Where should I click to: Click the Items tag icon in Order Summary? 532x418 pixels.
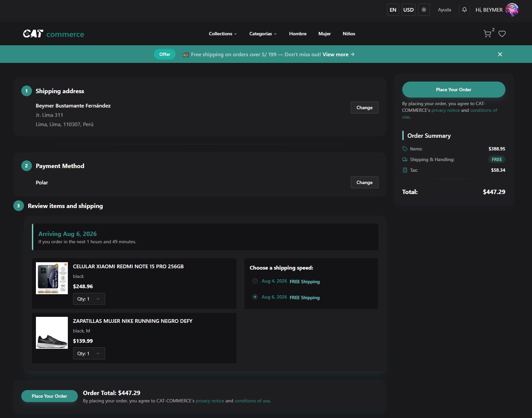(405, 149)
